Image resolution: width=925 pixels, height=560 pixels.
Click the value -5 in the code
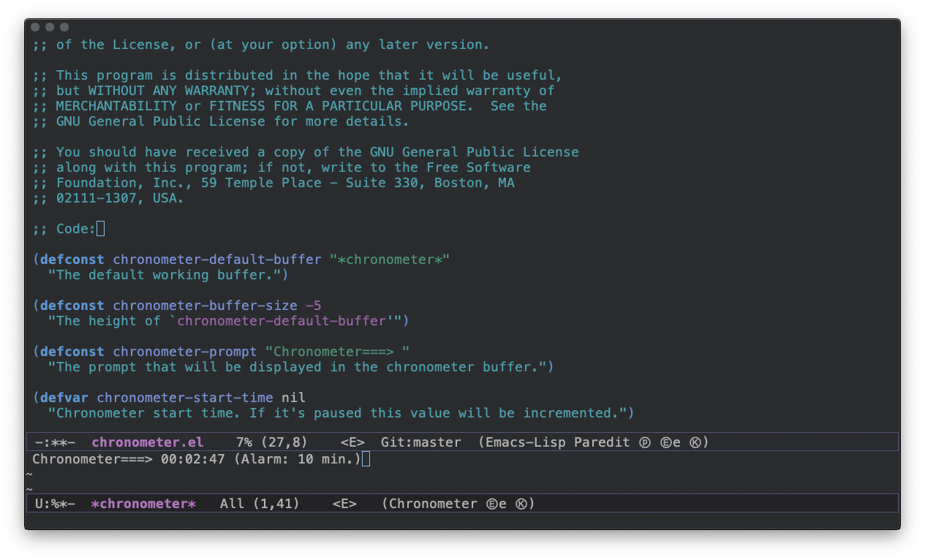tap(314, 306)
